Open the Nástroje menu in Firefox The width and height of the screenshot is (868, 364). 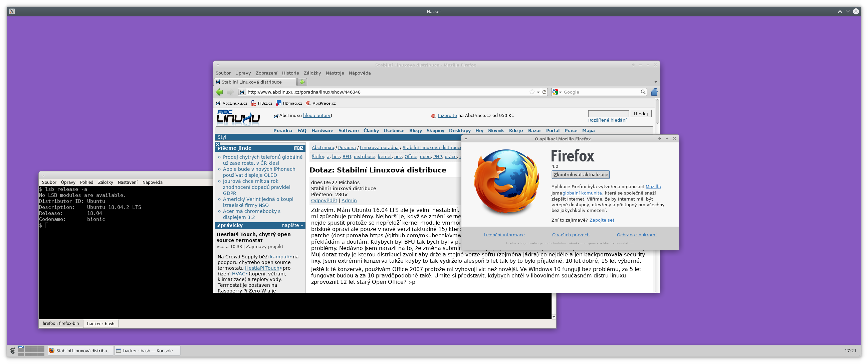tap(335, 73)
